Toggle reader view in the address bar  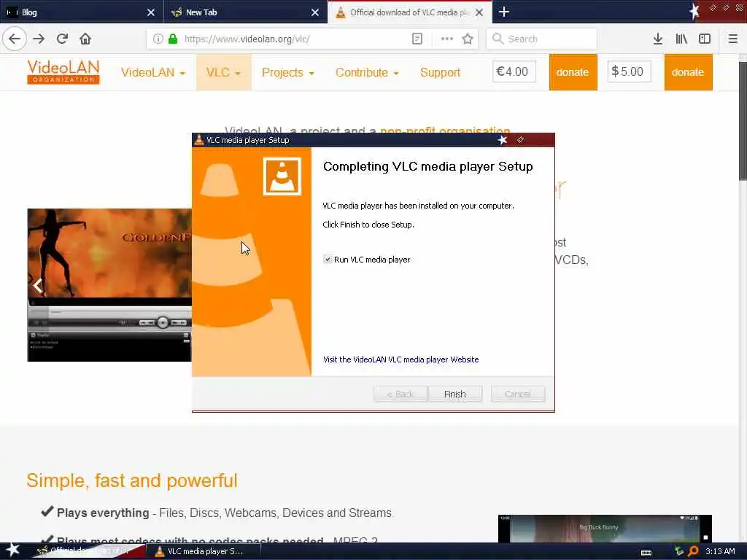pos(417,39)
